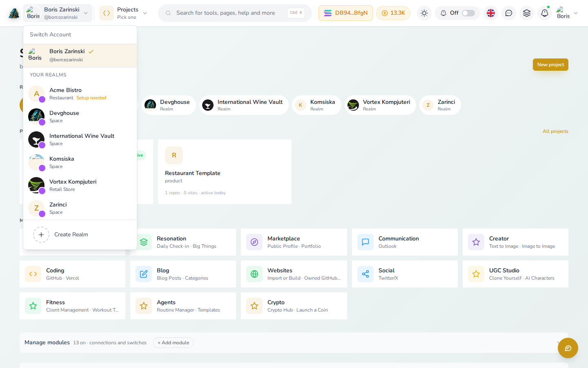
Task: Open the language selector UK flag
Action: point(491,13)
